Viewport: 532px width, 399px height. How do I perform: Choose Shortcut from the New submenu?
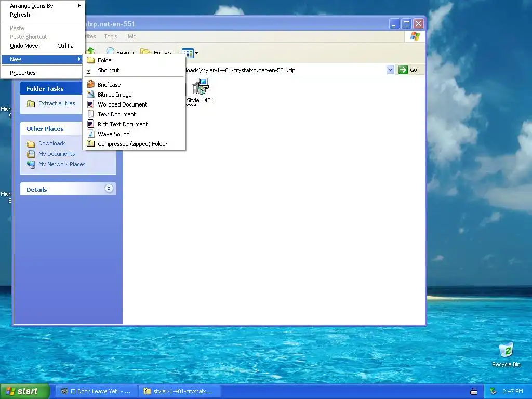134,70
